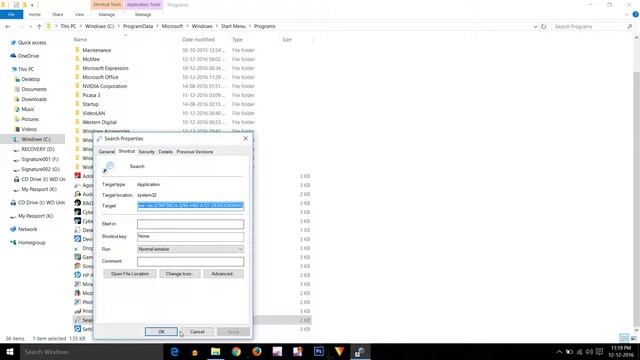This screenshot has height=360, width=640.
Task: Click the Search Windows taskbar box
Action: click(x=91, y=352)
